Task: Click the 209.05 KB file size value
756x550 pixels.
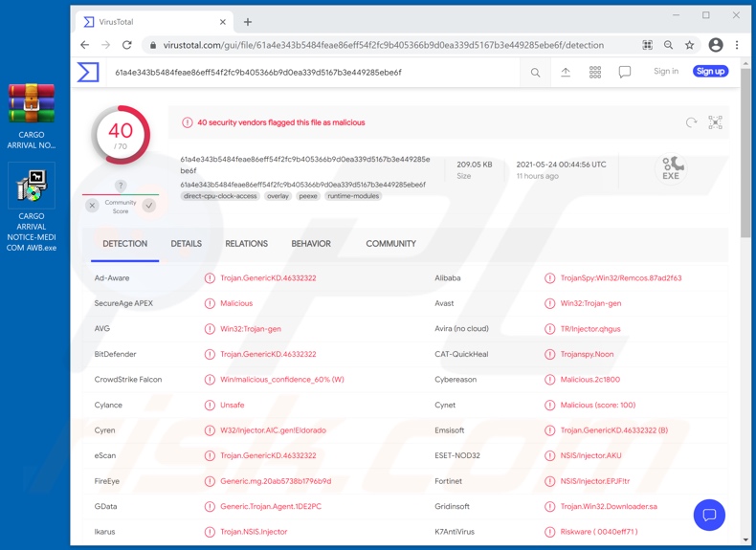Action: 475,165
